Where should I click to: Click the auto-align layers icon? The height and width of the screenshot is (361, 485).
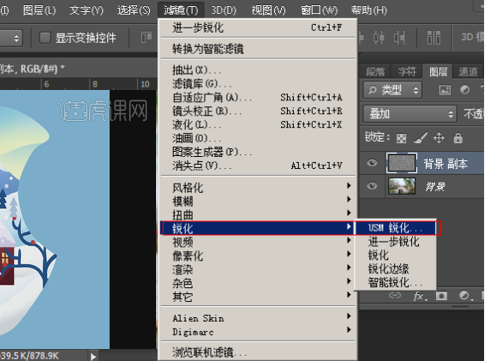pyautogui.click(x=434, y=38)
